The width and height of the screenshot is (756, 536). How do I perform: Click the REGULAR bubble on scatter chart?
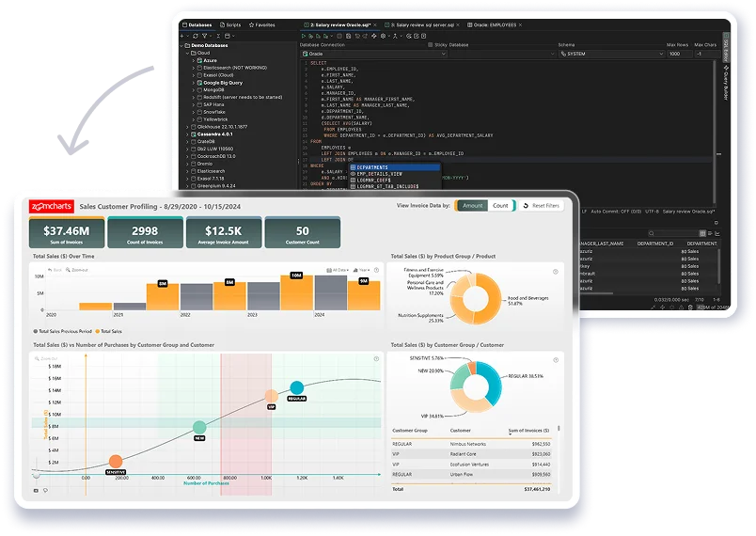[297, 386]
